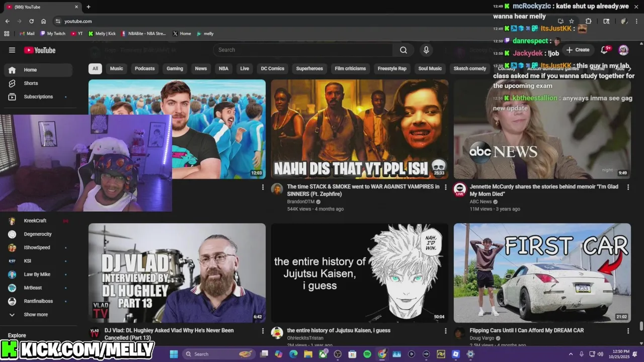Click the YouTube search input field
Viewport: 644px width, 362px height.
coord(303,50)
